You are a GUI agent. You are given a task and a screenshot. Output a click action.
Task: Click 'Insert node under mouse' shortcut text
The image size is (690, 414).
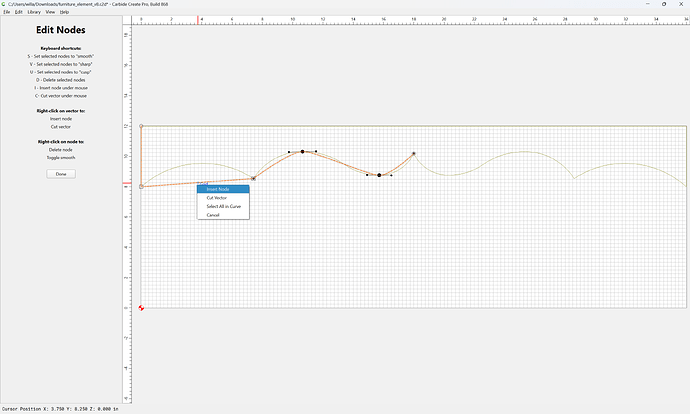(61, 88)
